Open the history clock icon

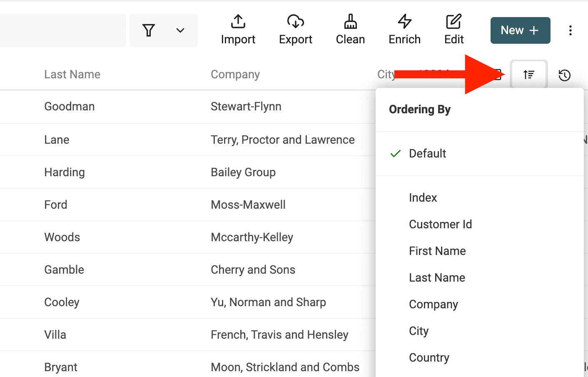pos(564,75)
